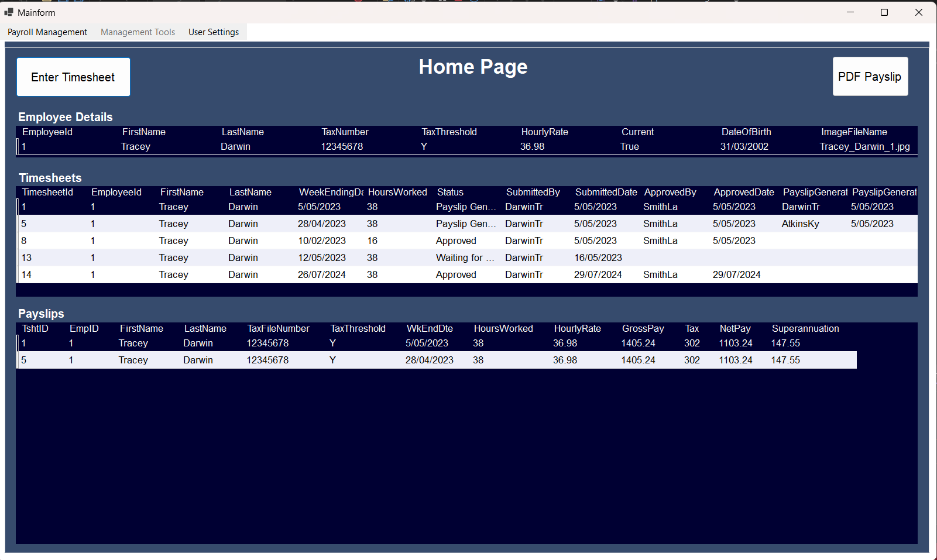Open the Management Tools menu

tap(138, 32)
